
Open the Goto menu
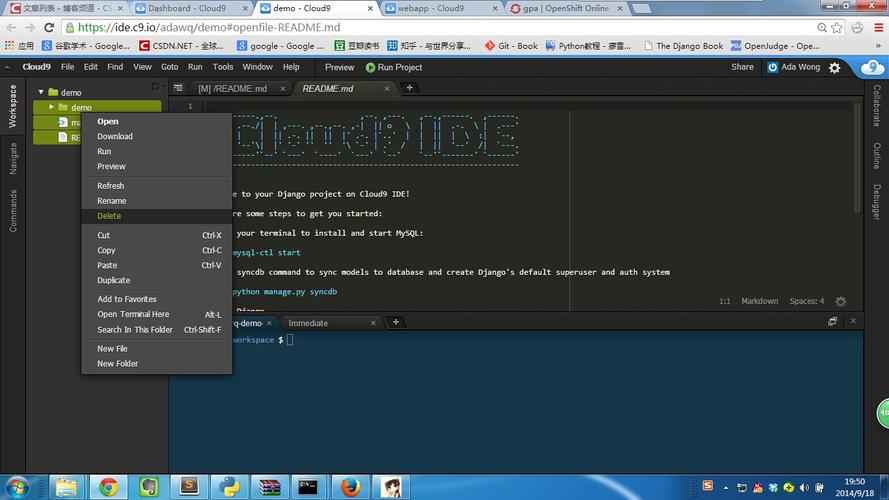tap(170, 67)
